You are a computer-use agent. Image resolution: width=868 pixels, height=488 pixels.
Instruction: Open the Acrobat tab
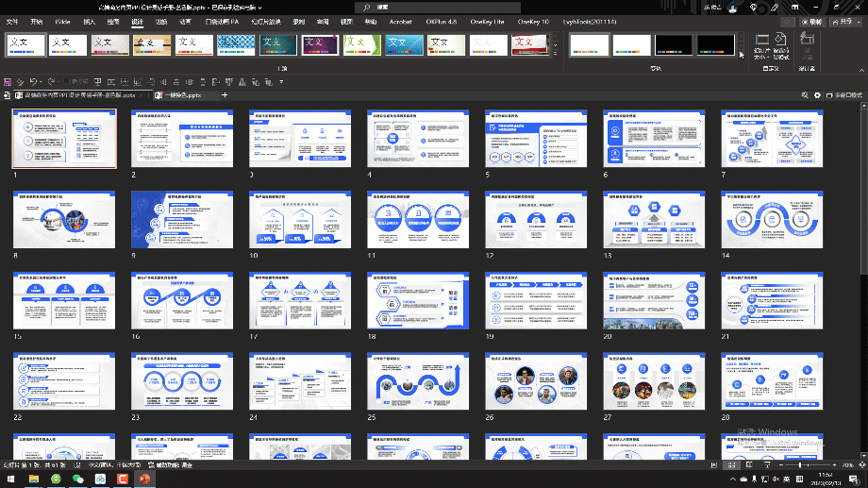coord(400,22)
